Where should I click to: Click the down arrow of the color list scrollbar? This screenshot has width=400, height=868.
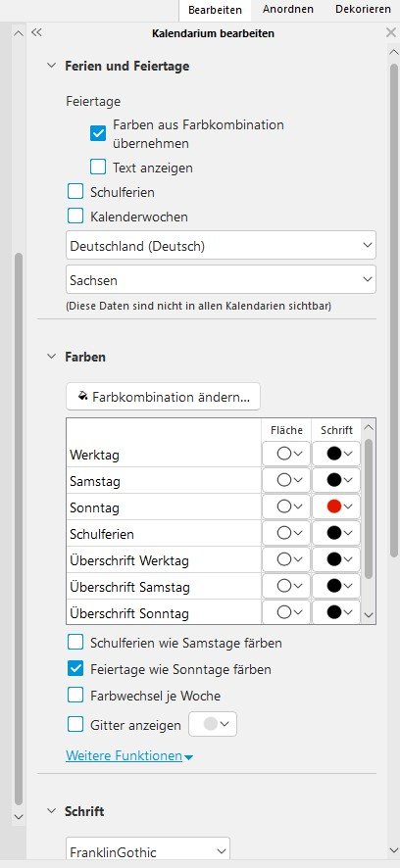click(369, 615)
